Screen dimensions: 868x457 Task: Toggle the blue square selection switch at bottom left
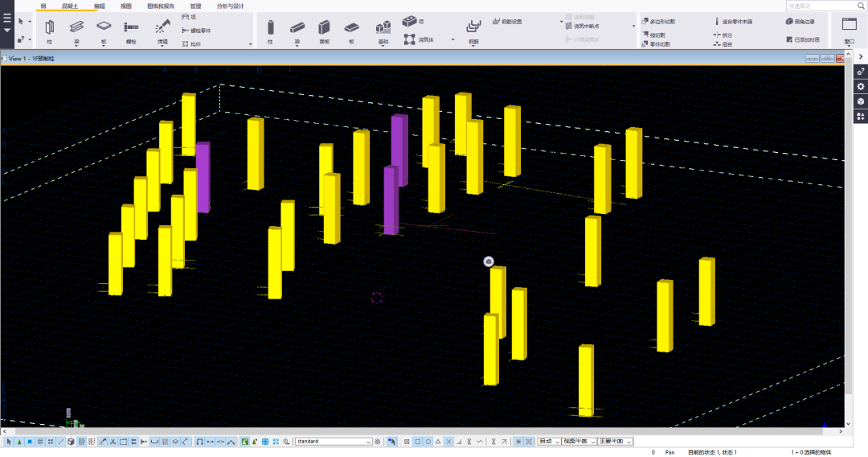30,442
